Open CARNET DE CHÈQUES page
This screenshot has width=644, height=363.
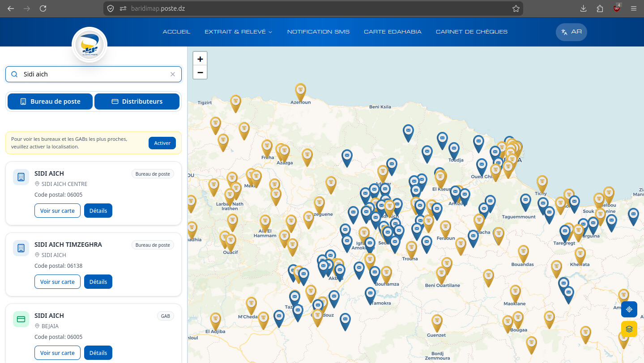click(x=472, y=32)
